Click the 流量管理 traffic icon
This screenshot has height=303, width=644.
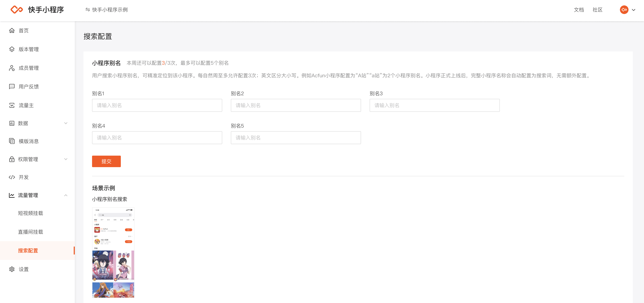point(12,195)
